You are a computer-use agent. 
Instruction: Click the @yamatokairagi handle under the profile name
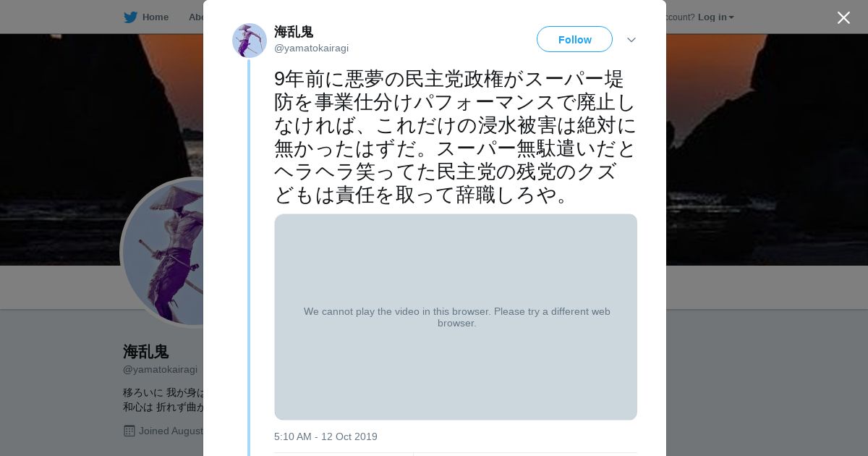click(x=160, y=369)
